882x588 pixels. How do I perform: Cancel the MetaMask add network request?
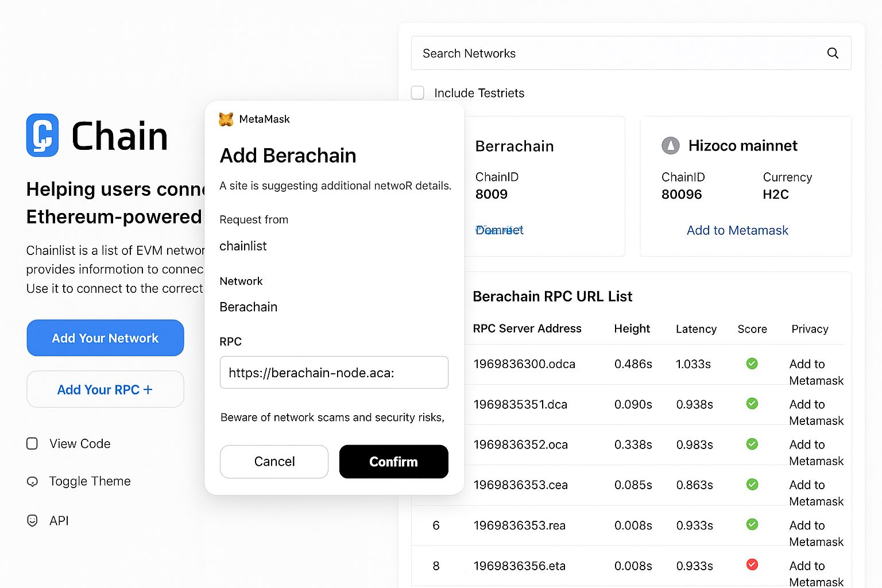point(274,462)
